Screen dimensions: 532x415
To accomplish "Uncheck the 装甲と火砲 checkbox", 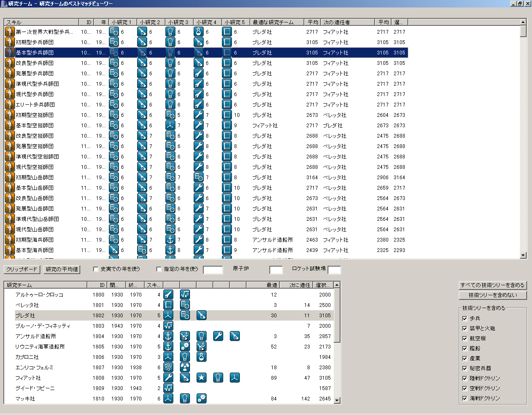I will click(465, 329).
